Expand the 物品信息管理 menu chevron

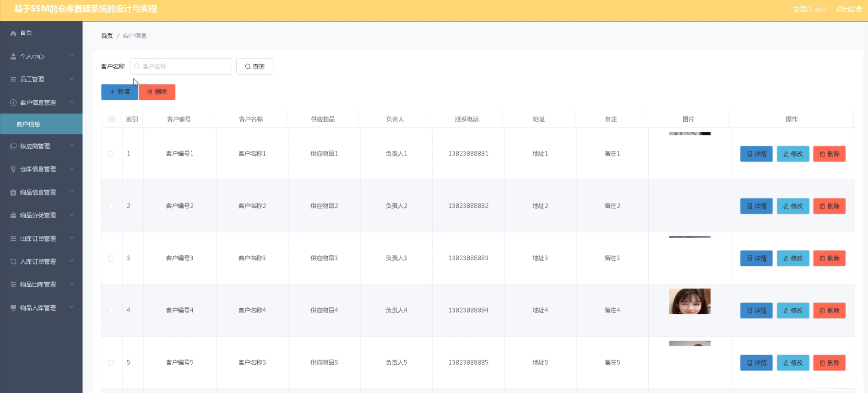click(71, 192)
